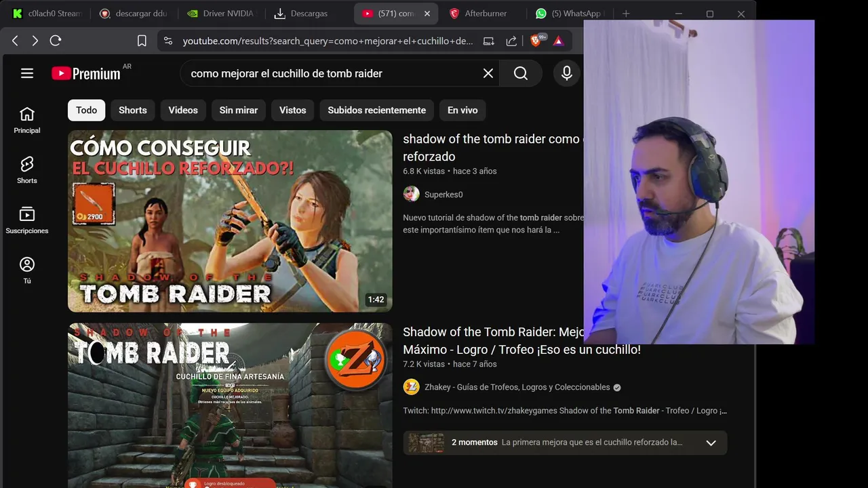868x488 pixels.
Task: Open 'shadow of the tomb raider como' video title
Action: [x=493, y=148]
